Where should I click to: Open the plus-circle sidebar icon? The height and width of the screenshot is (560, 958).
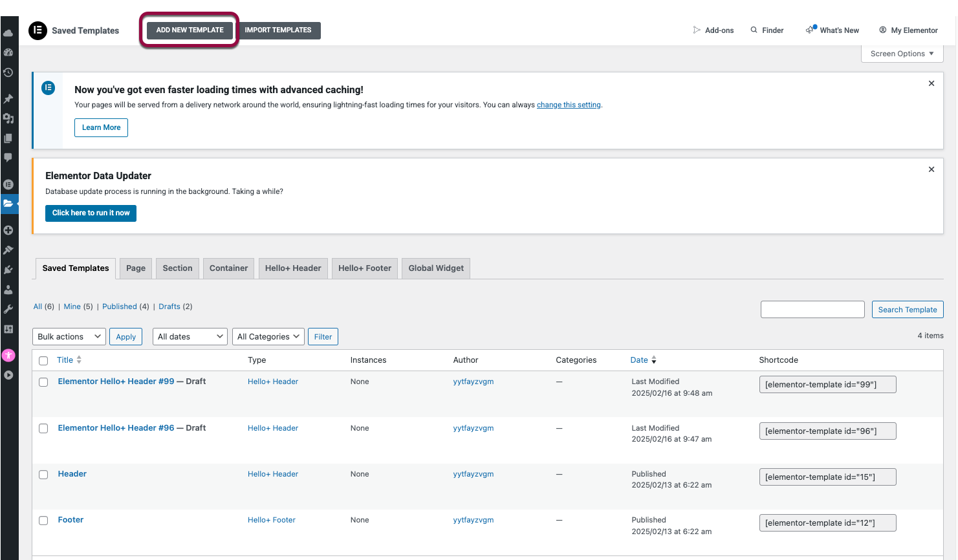(8, 230)
